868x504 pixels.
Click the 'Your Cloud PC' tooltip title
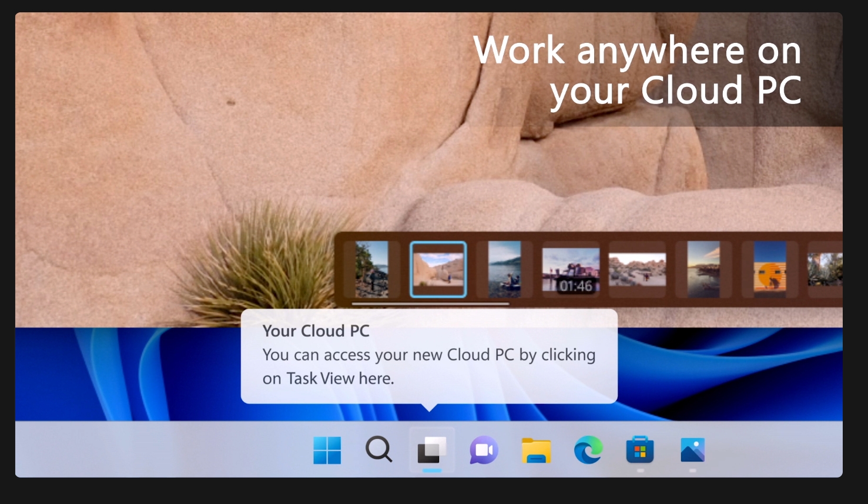[316, 331]
